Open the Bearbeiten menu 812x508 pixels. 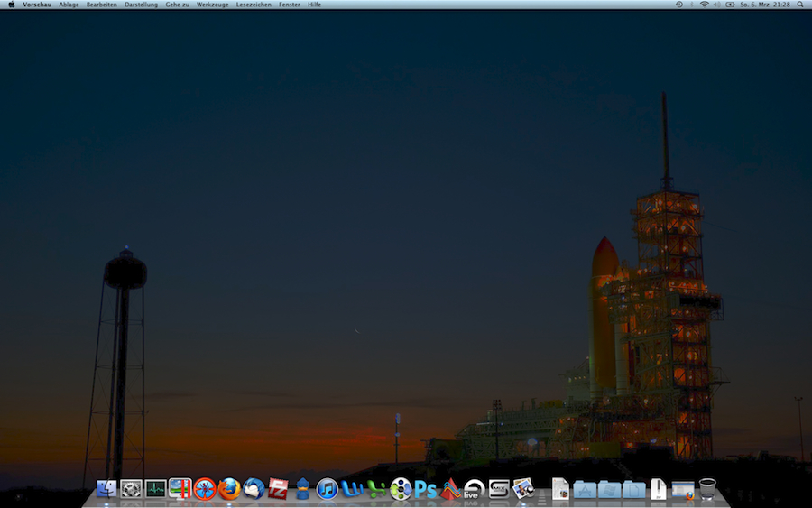pos(102,5)
